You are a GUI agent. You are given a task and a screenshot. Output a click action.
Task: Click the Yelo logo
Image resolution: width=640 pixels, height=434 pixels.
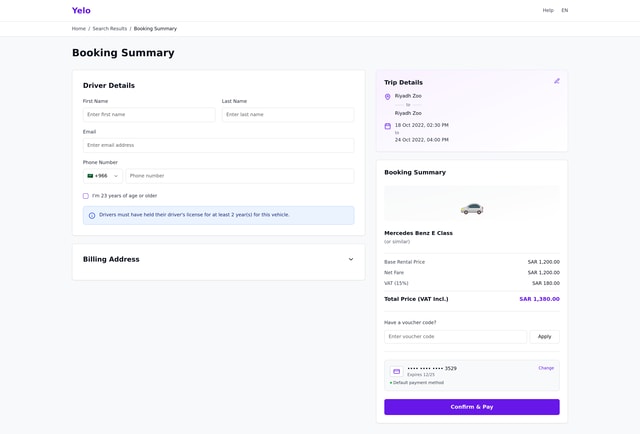point(81,11)
